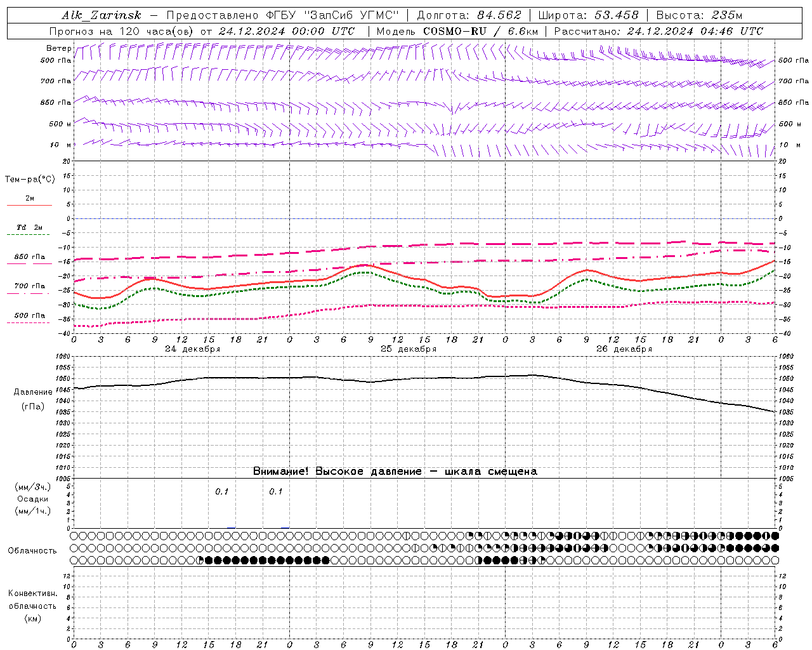Click the Облачность cloud cover label
Screen dimensions: 812x650
tap(32, 550)
